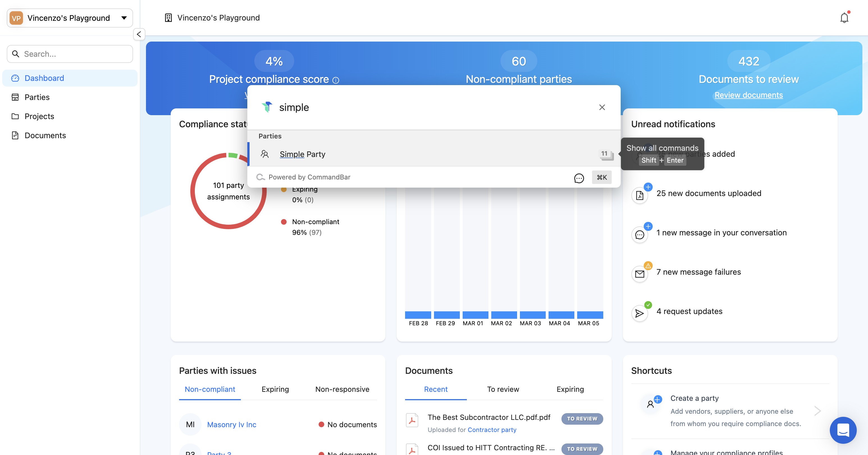
Task: Switch to the To review documents tab
Action: click(503, 389)
